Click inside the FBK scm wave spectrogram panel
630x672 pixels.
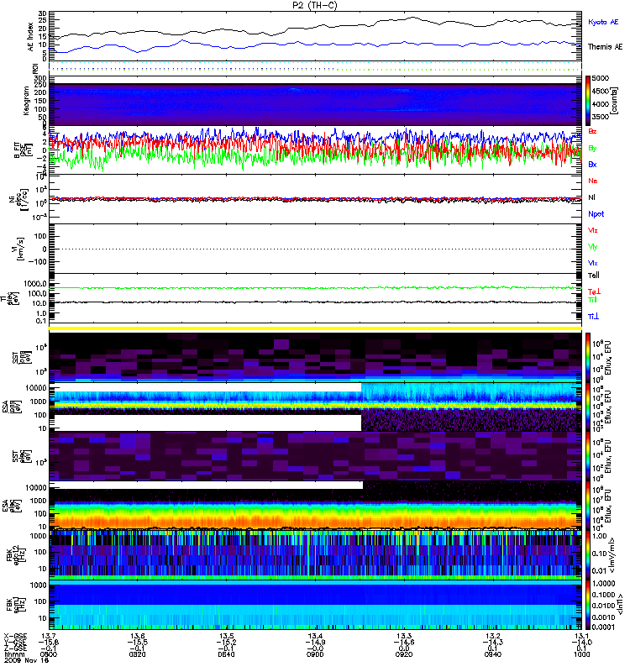click(x=315, y=604)
